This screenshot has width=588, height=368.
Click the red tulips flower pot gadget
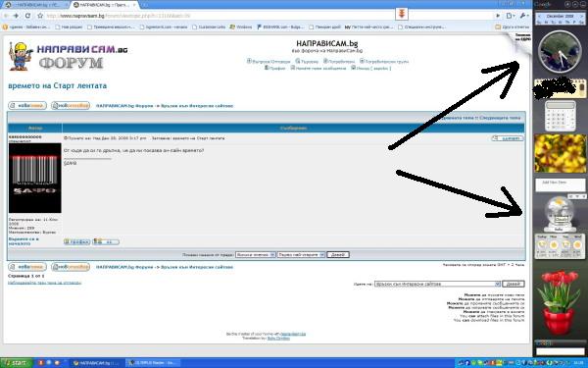pyautogui.click(x=559, y=303)
